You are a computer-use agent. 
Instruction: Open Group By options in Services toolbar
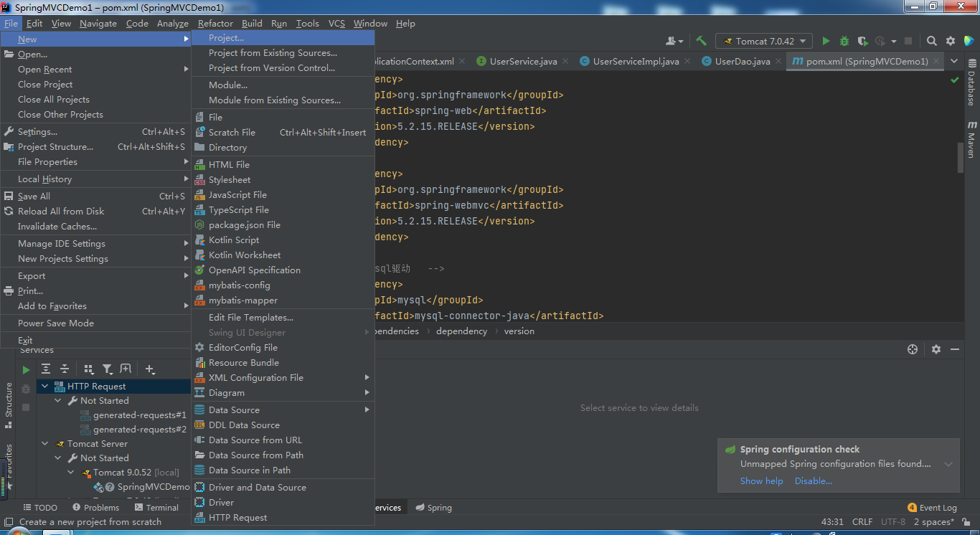[89, 369]
